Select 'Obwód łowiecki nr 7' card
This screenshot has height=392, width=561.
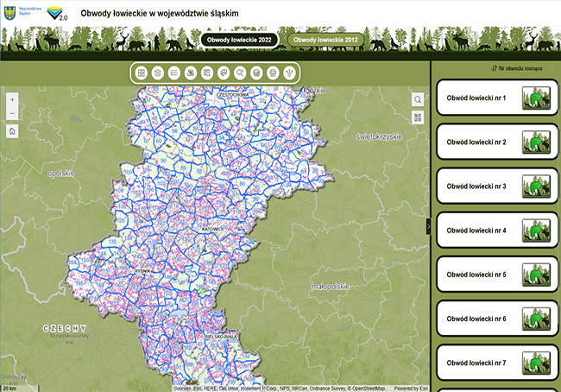click(497, 363)
